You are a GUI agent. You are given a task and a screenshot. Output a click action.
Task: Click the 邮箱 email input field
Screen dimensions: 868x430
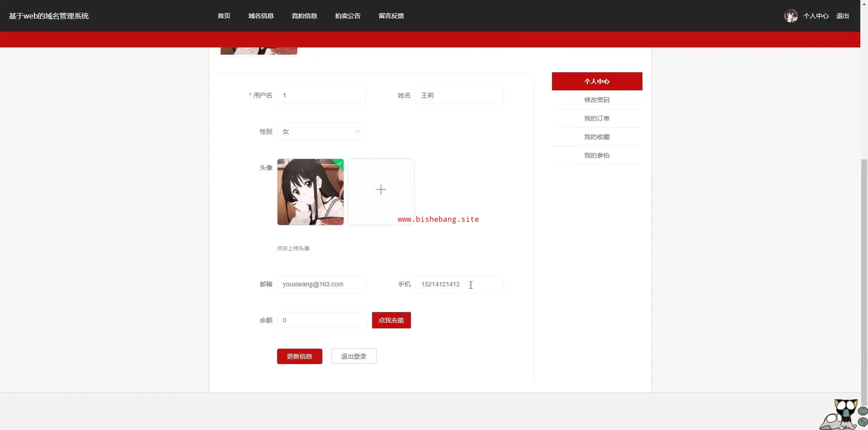321,284
